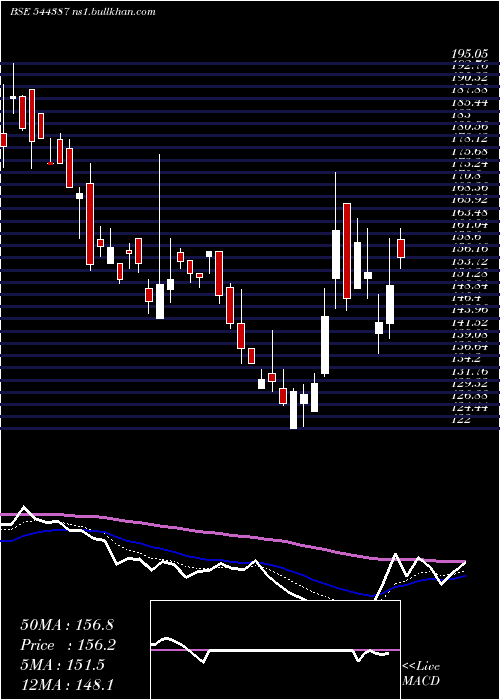The image size is (500, 700).
Task: Click the ns1.bullkhan.com source label
Action: pyautogui.click(x=113, y=12)
